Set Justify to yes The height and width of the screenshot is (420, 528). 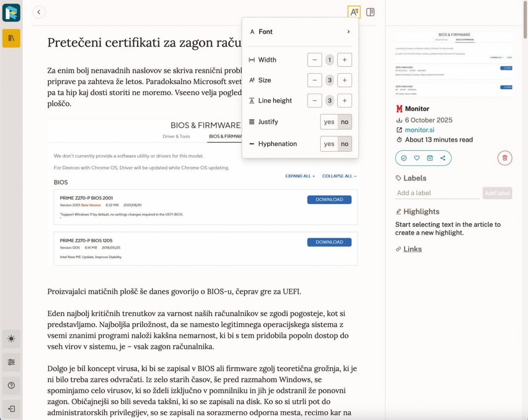tap(329, 122)
